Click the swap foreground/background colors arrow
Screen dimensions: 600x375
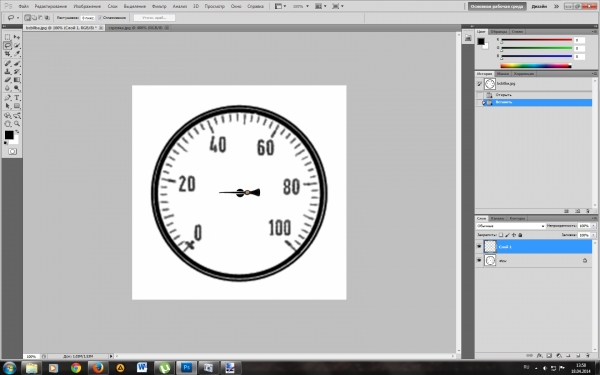[x=17, y=132]
